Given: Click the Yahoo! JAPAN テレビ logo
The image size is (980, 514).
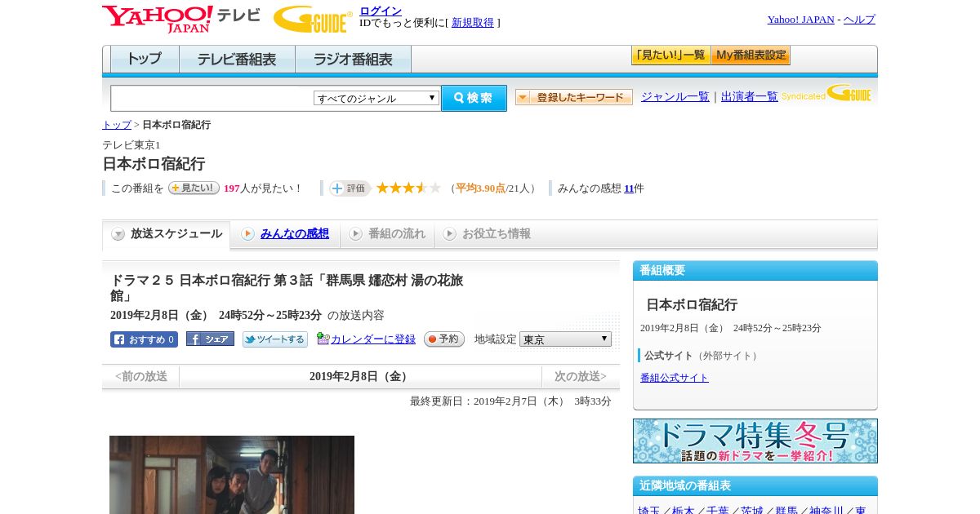Looking at the screenshot, I should [x=181, y=19].
